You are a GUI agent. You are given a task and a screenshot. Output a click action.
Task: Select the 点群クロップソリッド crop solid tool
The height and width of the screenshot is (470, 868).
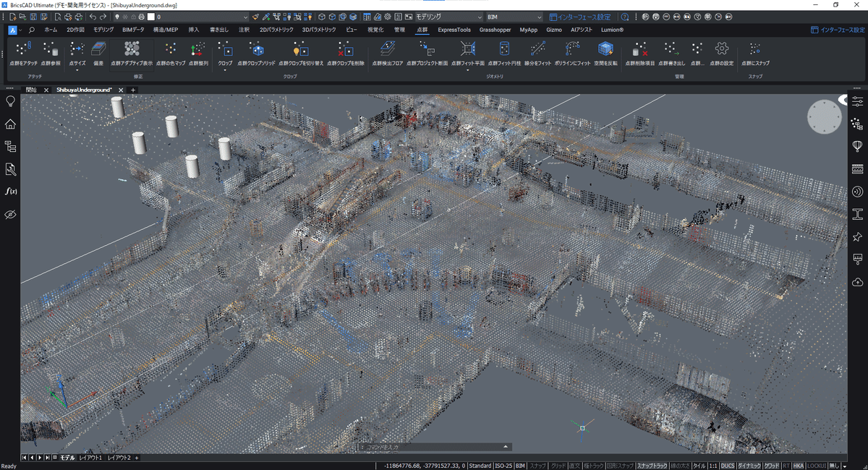tap(256, 49)
